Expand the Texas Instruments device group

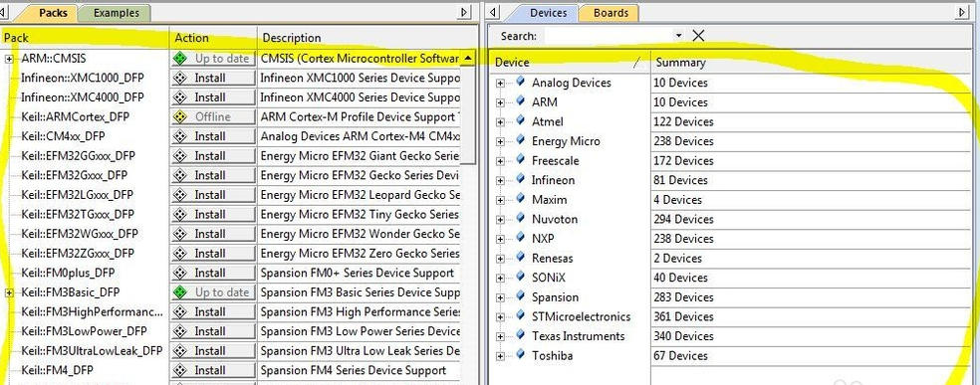(x=500, y=336)
